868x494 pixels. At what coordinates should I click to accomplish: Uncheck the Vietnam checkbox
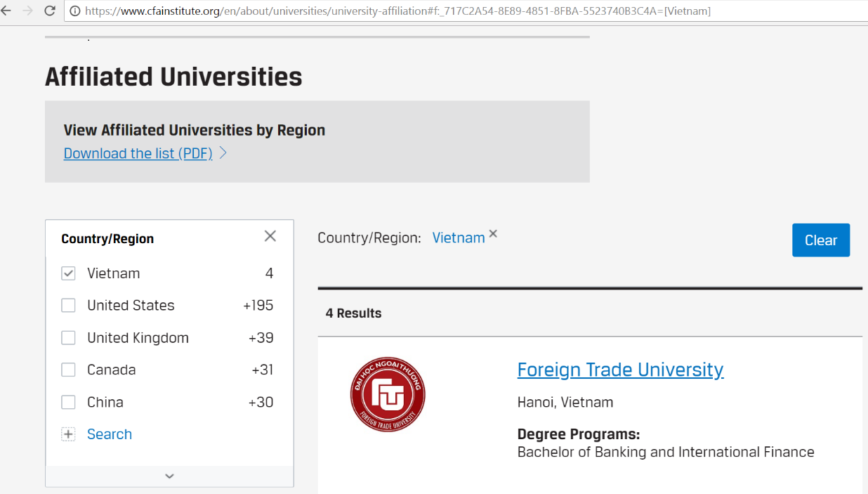tap(68, 273)
